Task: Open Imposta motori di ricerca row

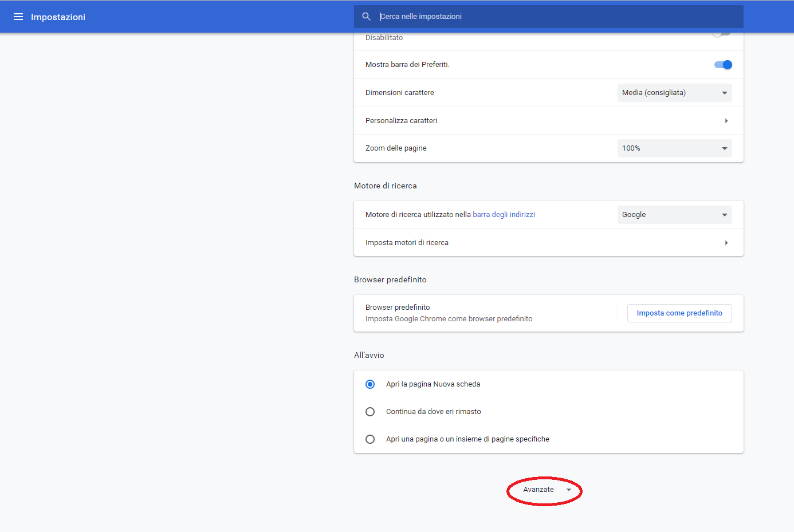Action: [x=548, y=243]
